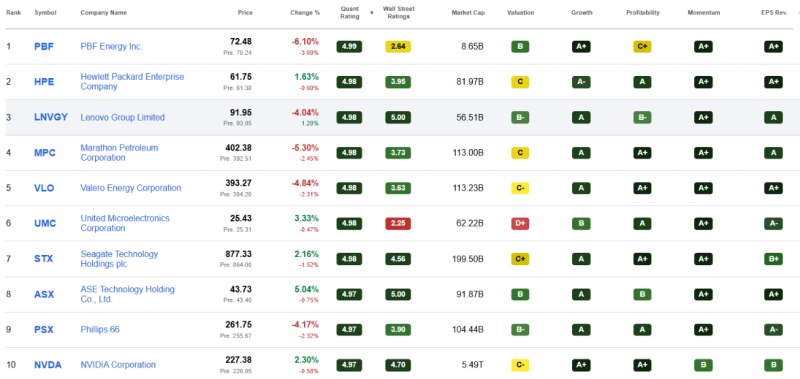Sort by the Profitability column header
This screenshot has height=379, width=800.
pos(643,13)
